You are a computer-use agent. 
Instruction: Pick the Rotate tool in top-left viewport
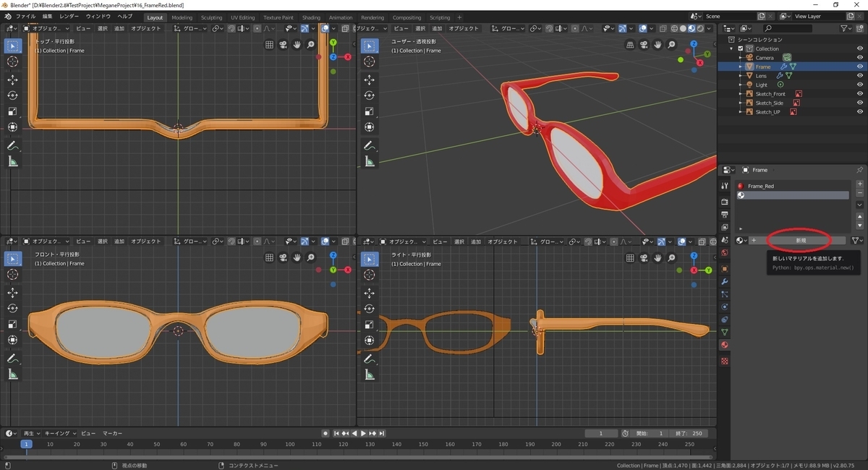pos(13,95)
